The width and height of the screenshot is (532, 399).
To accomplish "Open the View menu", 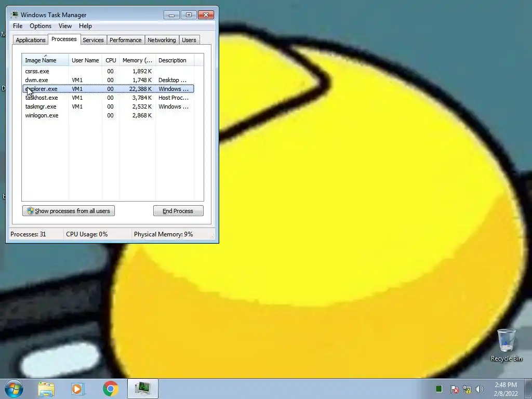I will pyautogui.click(x=65, y=26).
